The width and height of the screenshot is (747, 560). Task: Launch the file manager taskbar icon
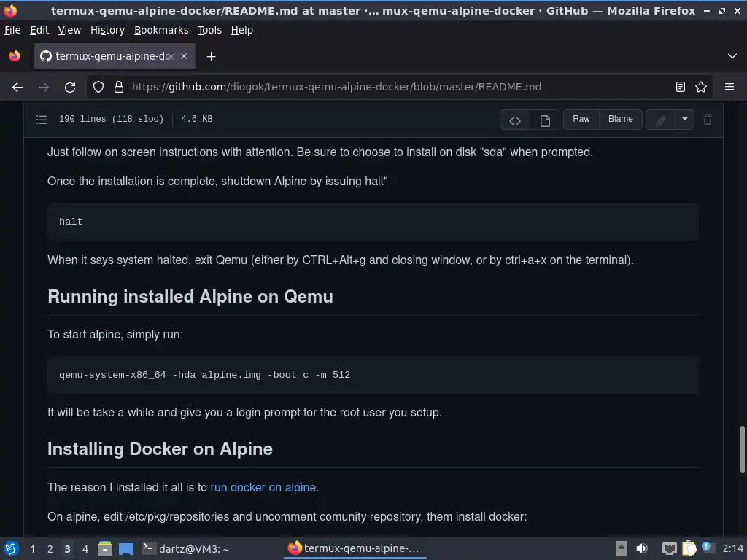click(x=105, y=548)
